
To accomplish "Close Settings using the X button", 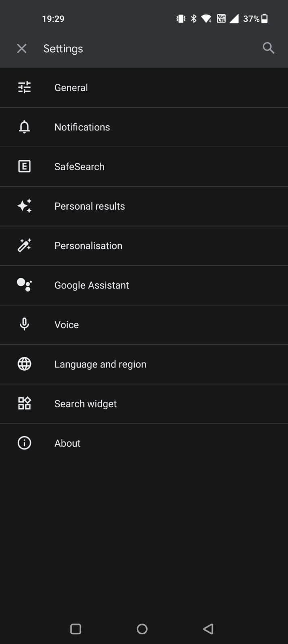I will click(x=22, y=48).
